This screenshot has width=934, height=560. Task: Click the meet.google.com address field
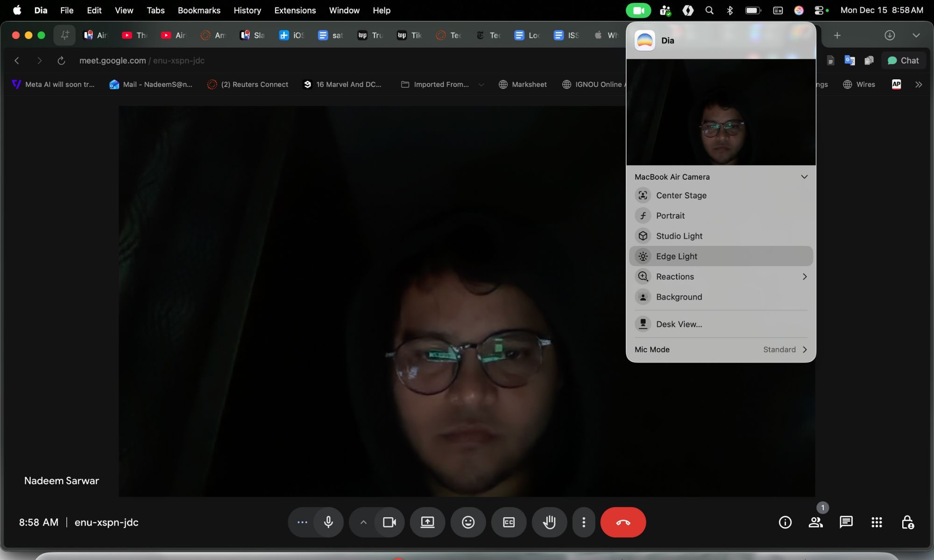click(x=142, y=61)
